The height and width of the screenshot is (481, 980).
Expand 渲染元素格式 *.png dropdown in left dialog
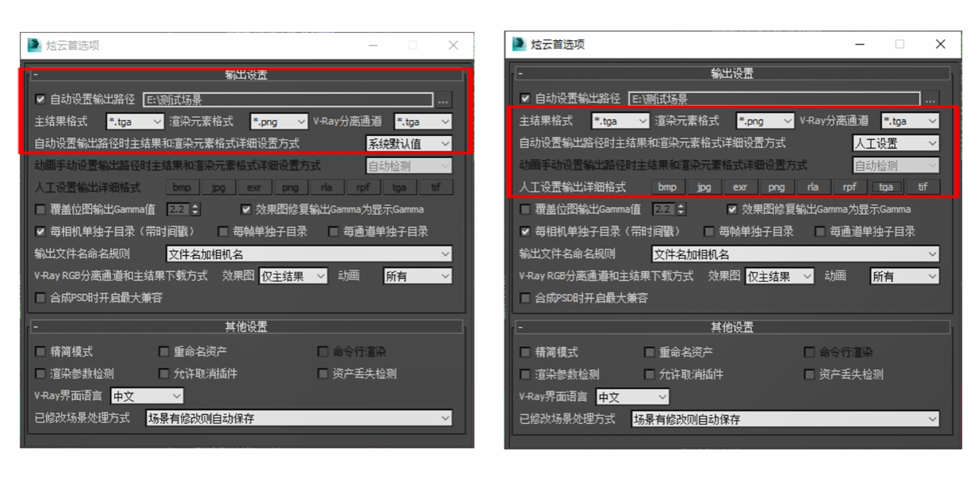point(278,122)
